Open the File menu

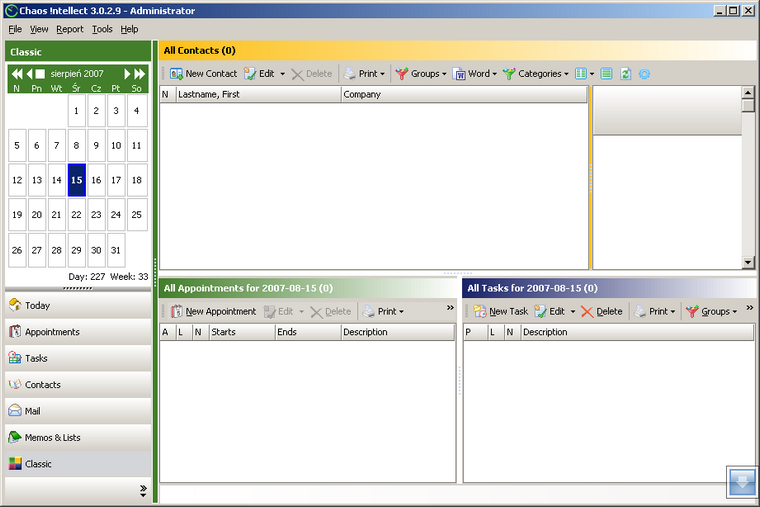coord(15,29)
